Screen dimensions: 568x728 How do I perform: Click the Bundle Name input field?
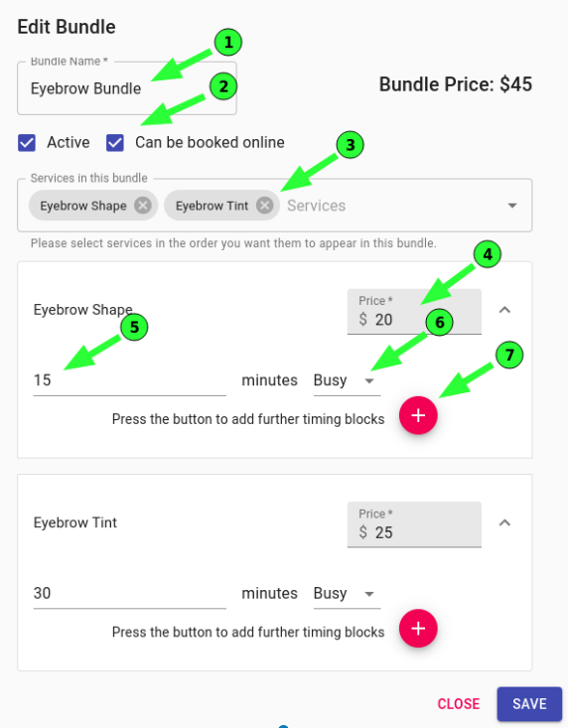click(x=127, y=88)
